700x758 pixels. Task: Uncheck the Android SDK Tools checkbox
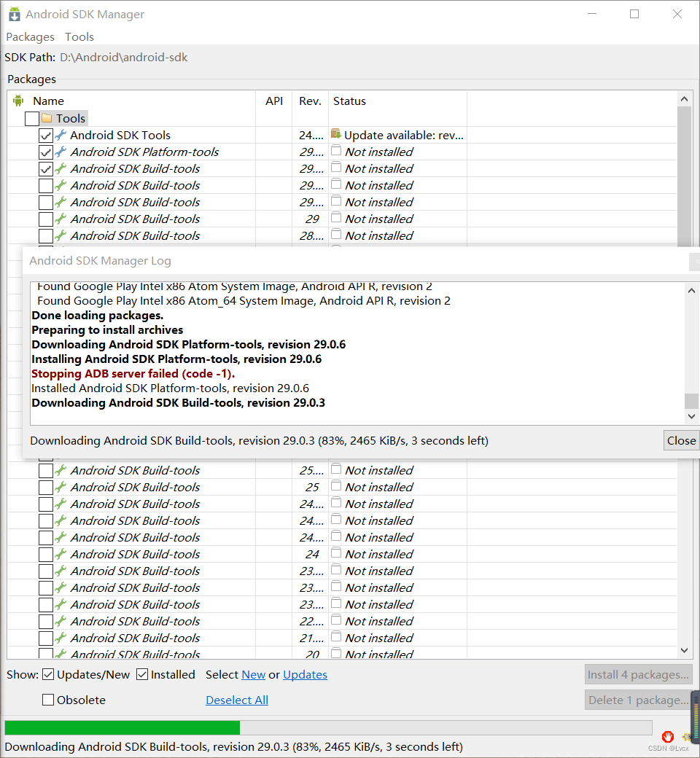(46, 136)
